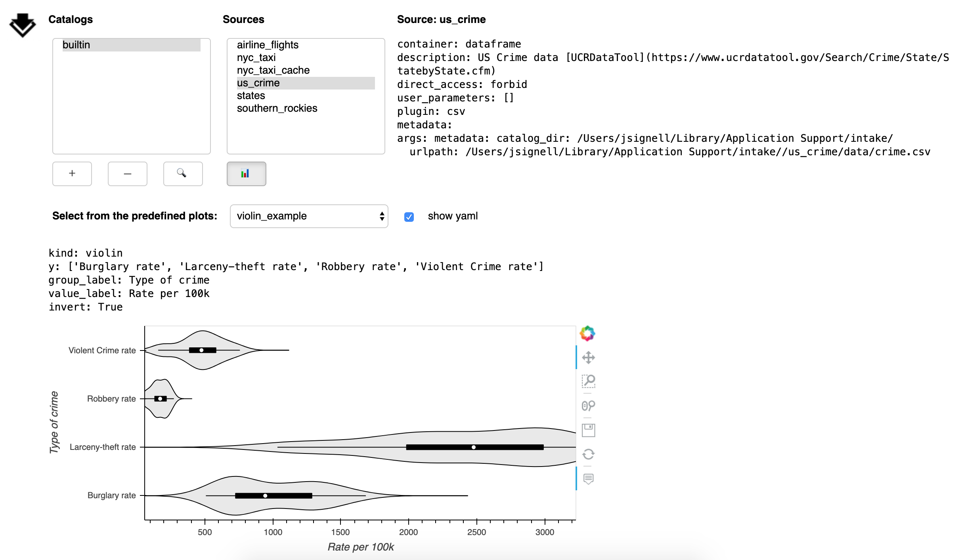This screenshot has width=960, height=560.
Task: Toggle the bar chart plot button
Action: (x=246, y=173)
